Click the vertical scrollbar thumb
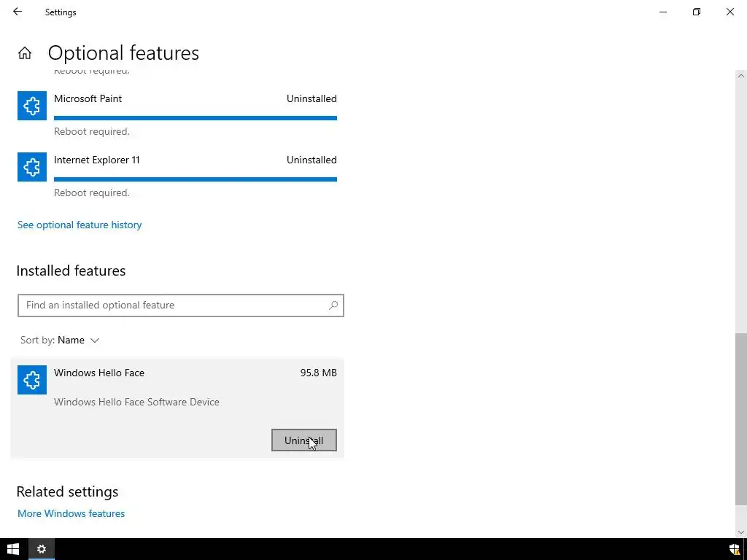 741,419
